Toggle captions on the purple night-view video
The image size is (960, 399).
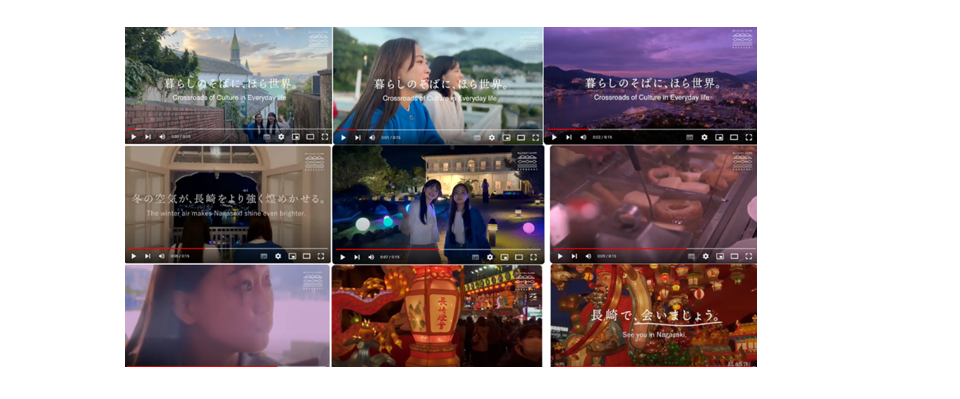(690, 138)
